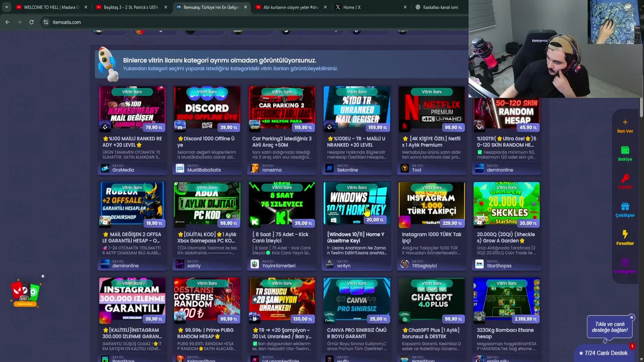Click MAİL DEĞİŞEN 2 OFFSALE listing title
This screenshot has height=362, width=644.
132,237
